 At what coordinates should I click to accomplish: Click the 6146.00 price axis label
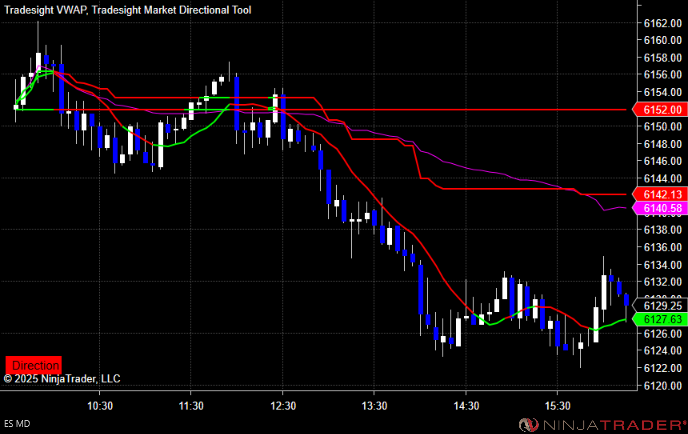(x=663, y=161)
